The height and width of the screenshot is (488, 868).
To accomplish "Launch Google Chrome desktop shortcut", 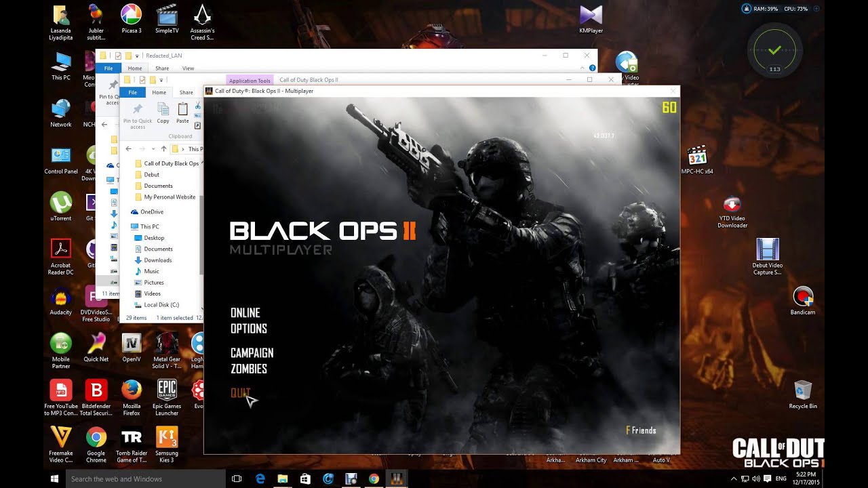I will [96, 444].
